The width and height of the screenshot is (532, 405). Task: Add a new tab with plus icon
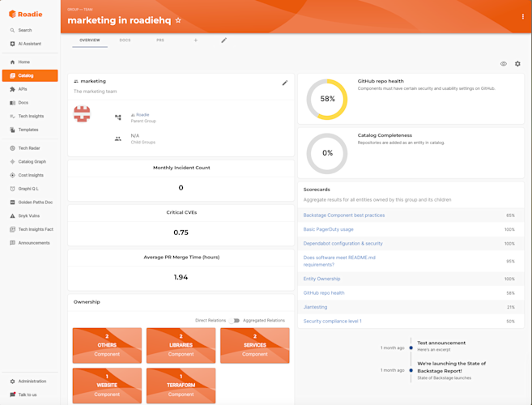pyautogui.click(x=195, y=40)
